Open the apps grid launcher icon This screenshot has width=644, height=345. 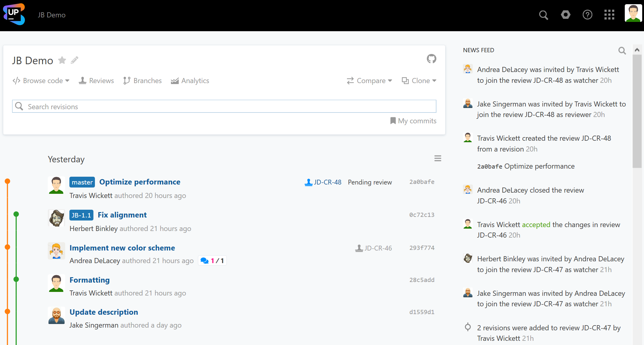click(x=609, y=15)
